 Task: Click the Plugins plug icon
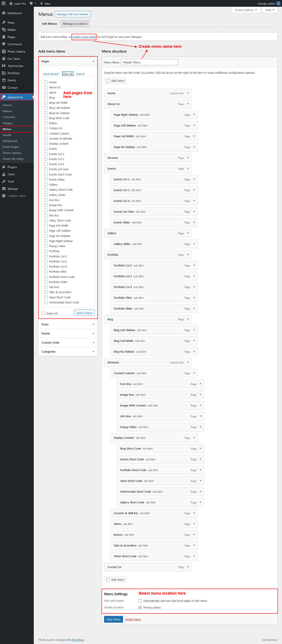coord(4,167)
